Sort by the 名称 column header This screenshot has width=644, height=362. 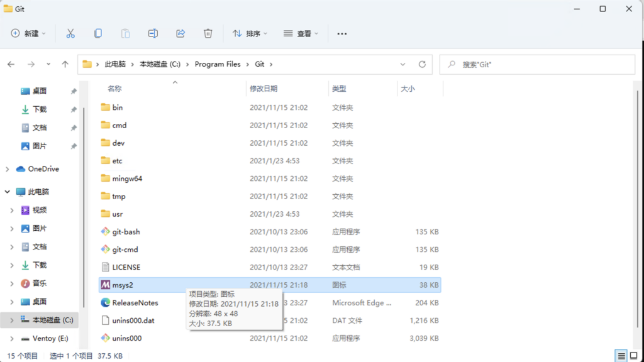114,89
